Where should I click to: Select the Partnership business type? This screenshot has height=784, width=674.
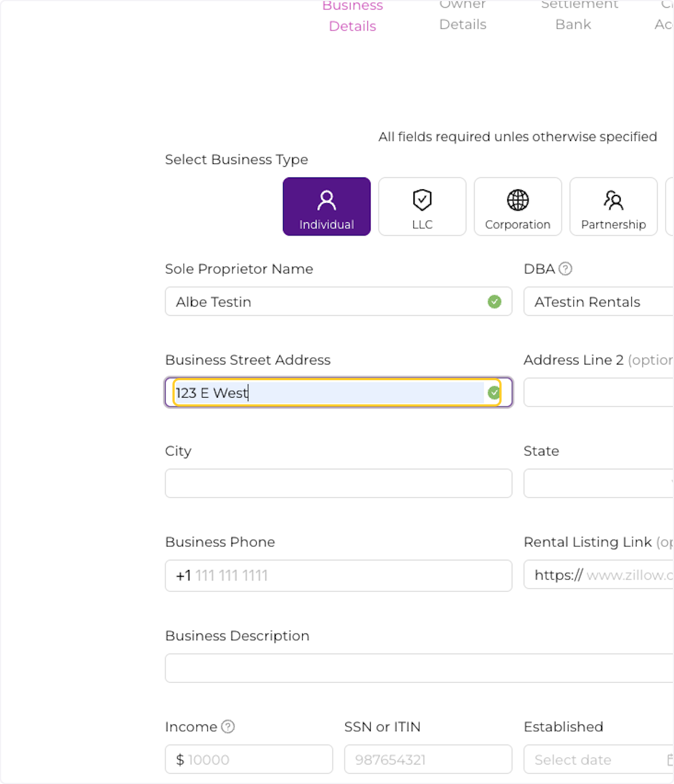613,207
